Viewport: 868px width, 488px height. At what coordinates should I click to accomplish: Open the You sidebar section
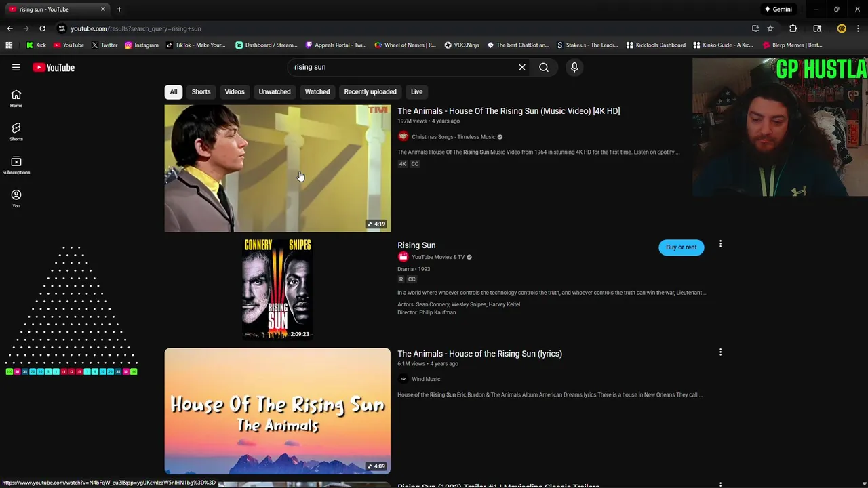[x=16, y=199]
